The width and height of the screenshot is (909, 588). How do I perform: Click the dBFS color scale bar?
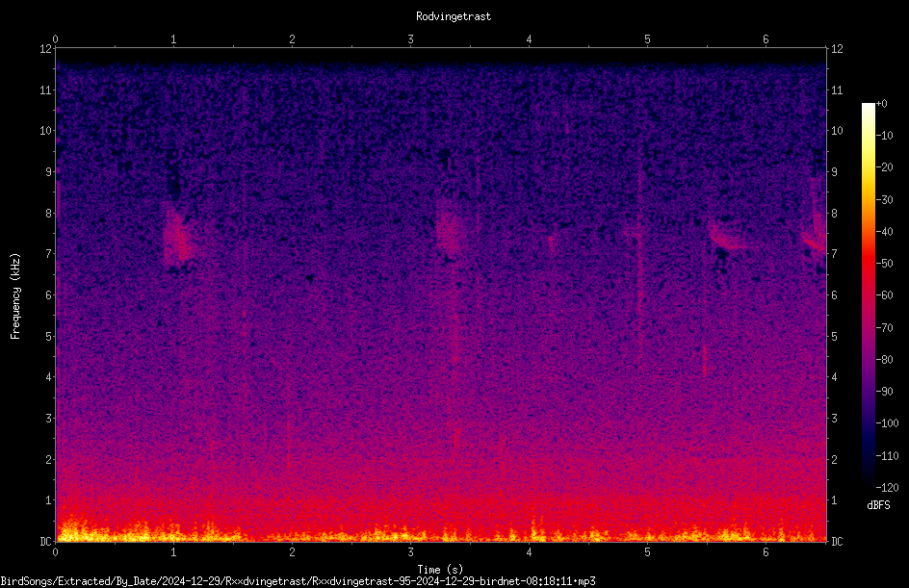(x=868, y=294)
